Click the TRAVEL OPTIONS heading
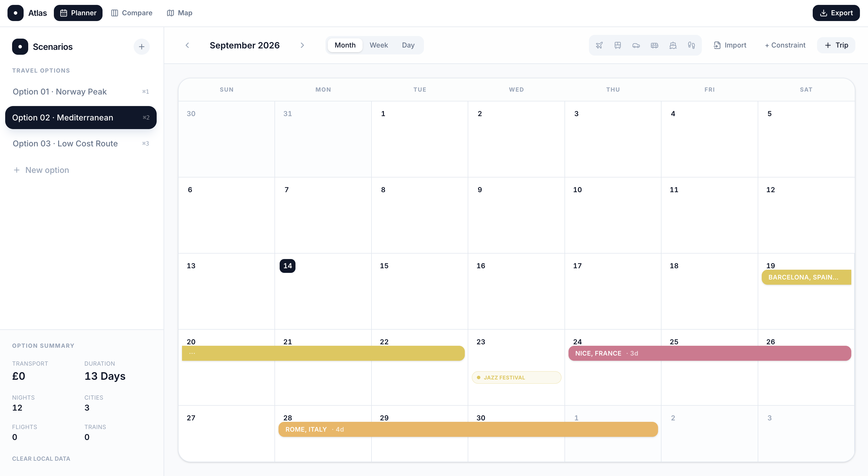The width and height of the screenshot is (868, 476). [x=41, y=71]
